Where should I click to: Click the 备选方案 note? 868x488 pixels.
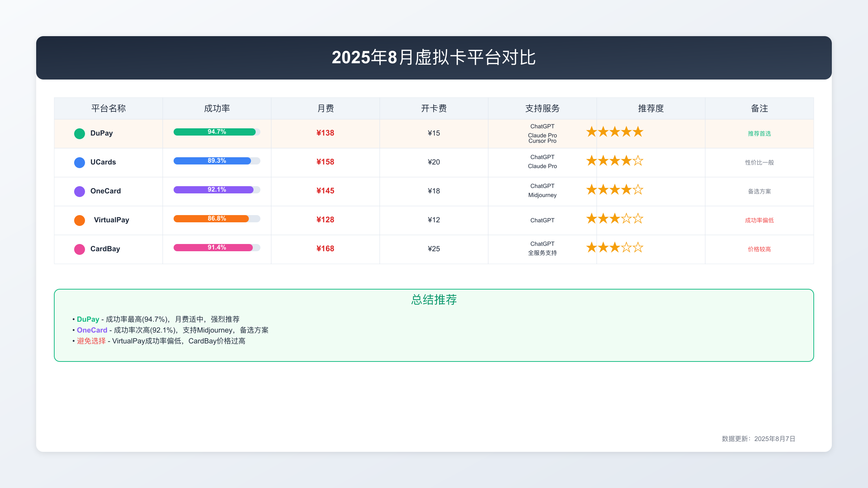759,192
